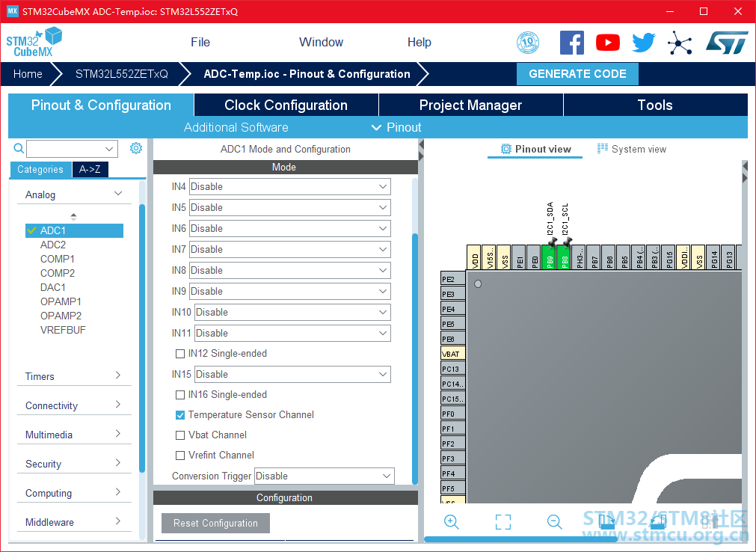The width and height of the screenshot is (756, 552).
Task: Switch to System view
Action: pos(632,149)
